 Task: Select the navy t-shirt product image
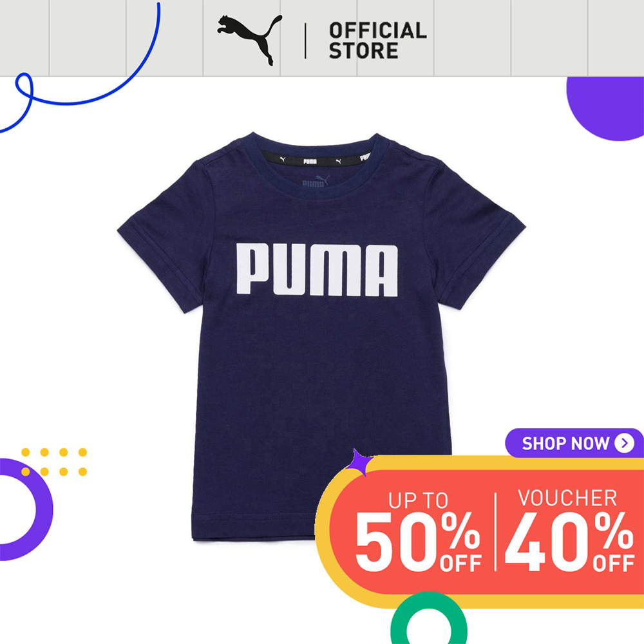point(321,337)
